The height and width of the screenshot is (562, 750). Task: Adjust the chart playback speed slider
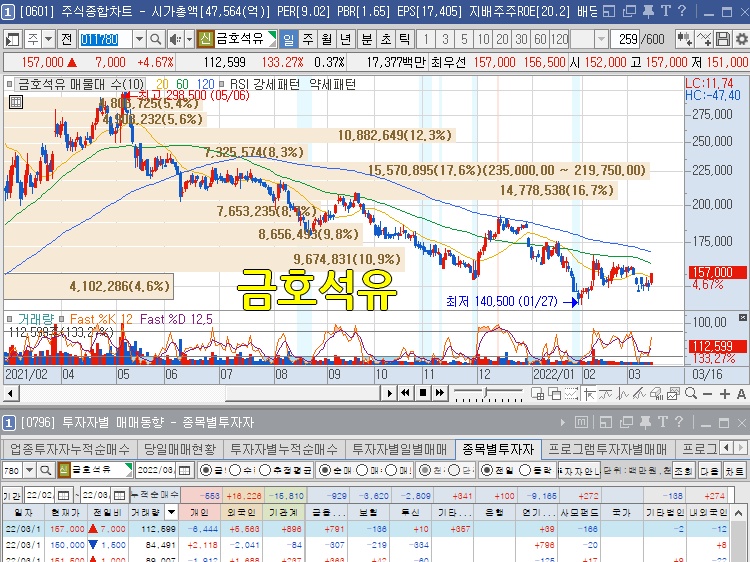487,393
